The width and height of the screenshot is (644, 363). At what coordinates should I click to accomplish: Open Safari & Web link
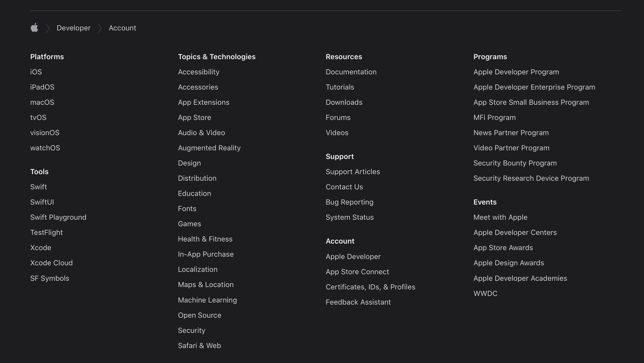(200, 345)
